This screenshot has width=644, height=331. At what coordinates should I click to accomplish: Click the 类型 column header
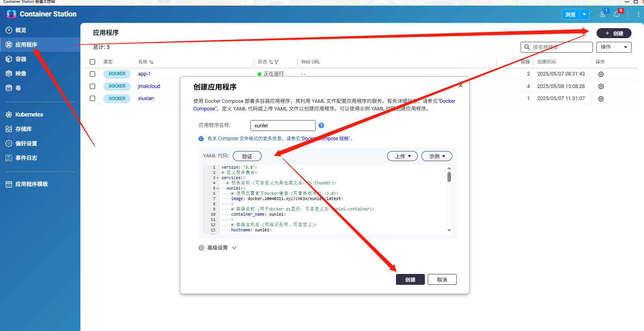[x=108, y=62]
